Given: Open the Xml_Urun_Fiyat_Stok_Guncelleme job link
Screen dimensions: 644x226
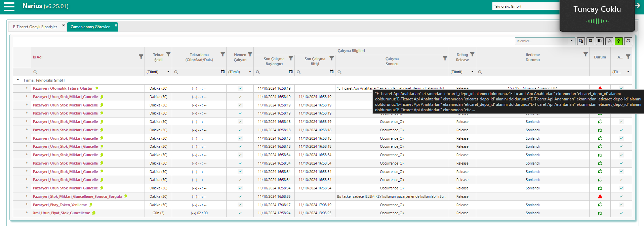Looking at the screenshot, I should 61,213.
